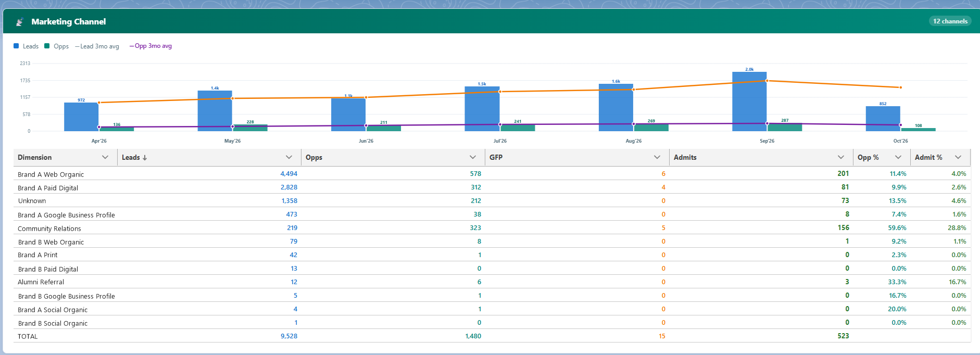Screen dimensions: 980x355
Task: Open the GFP column dropdown chevron
Action: [657, 157]
